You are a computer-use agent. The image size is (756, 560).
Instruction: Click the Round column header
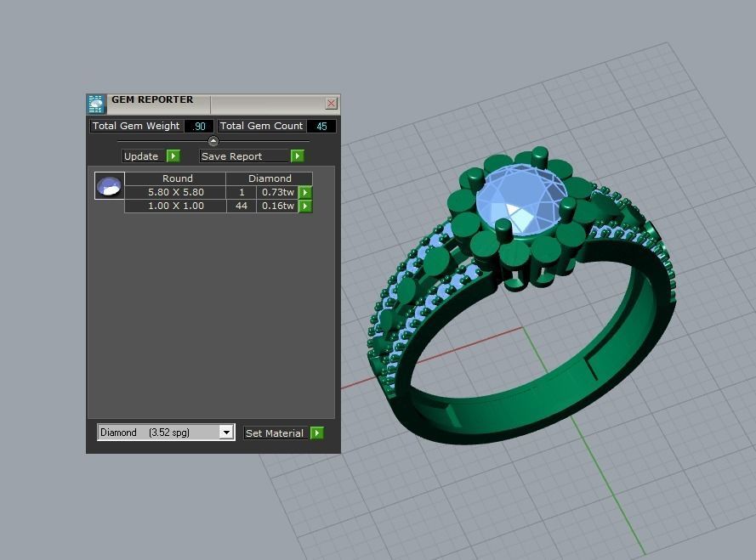pyautogui.click(x=177, y=178)
